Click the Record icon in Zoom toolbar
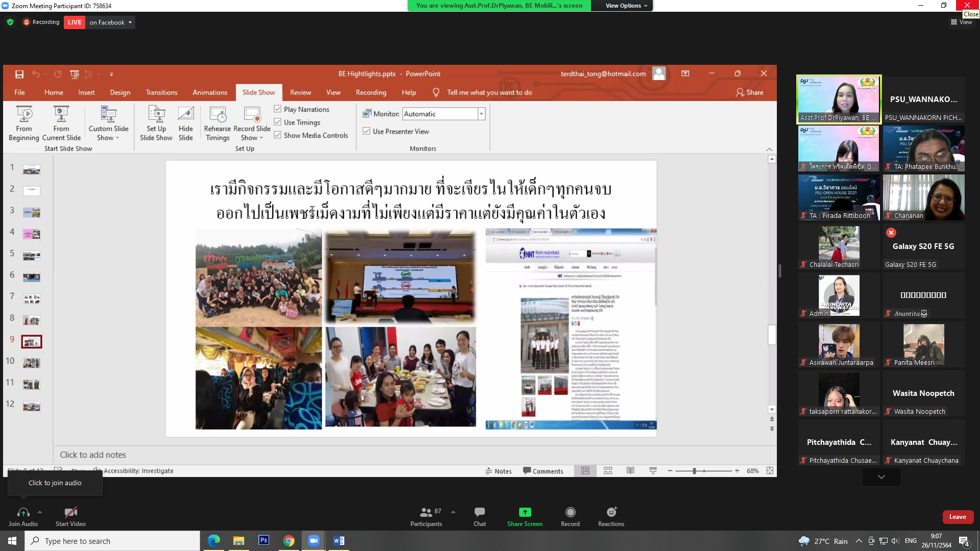The image size is (980, 551). click(x=570, y=512)
